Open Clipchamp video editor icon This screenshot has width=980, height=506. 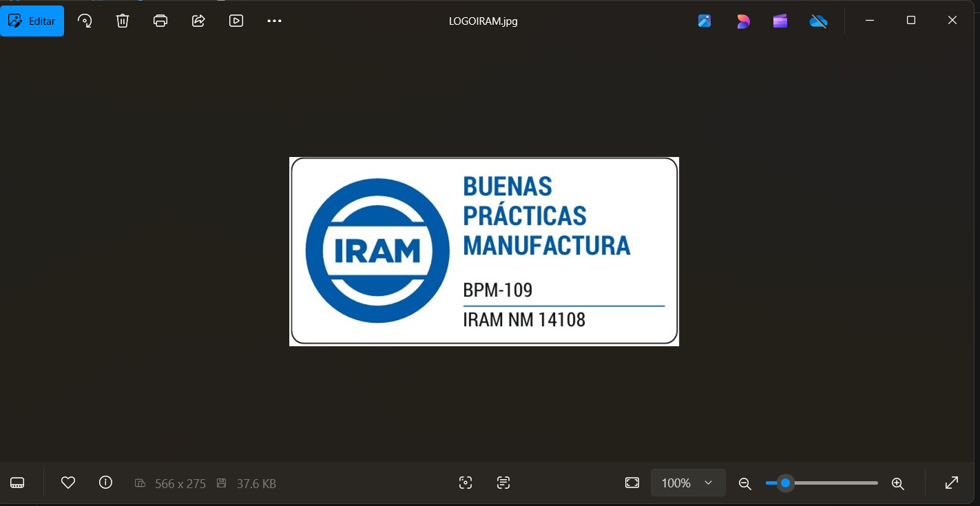pyautogui.click(x=780, y=21)
